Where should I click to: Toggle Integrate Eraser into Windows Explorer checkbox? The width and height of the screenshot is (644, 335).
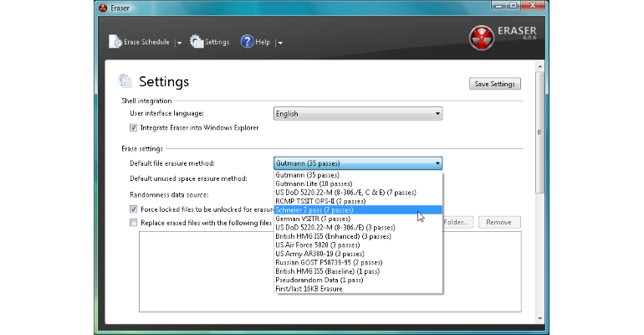click(x=134, y=127)
